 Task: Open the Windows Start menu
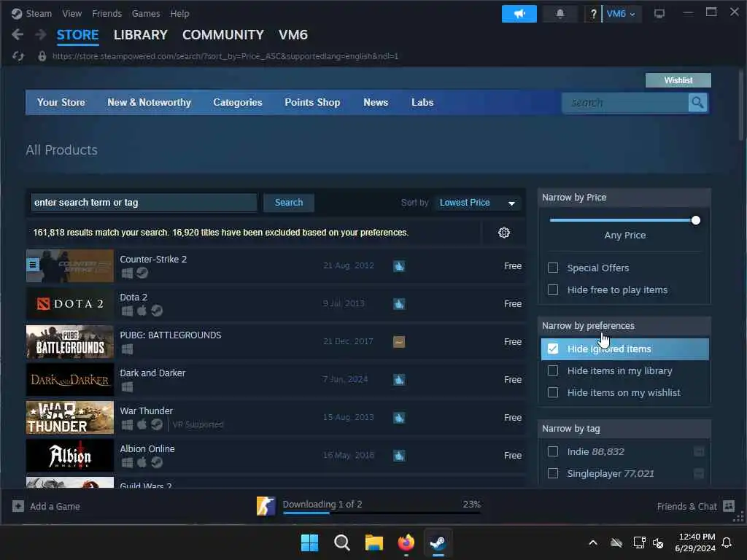309,542
